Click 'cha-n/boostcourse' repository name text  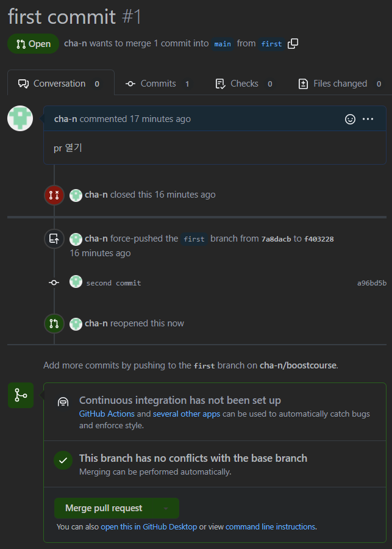pyautogui.click(x=298, y=365)
